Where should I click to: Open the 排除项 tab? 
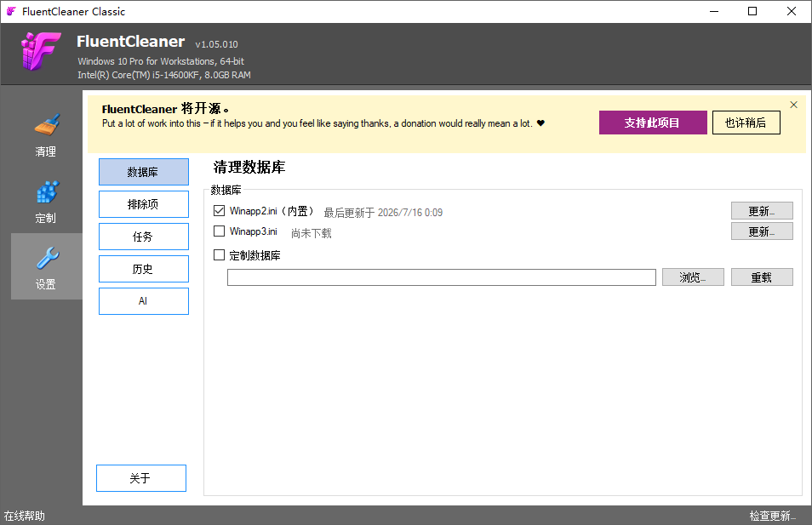pos(144,204)
